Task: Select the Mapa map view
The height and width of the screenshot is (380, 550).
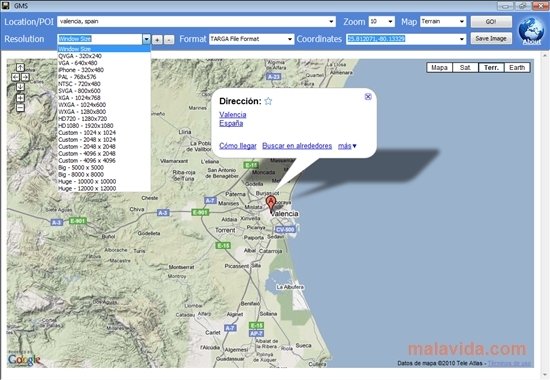Action: coord(440,68)
